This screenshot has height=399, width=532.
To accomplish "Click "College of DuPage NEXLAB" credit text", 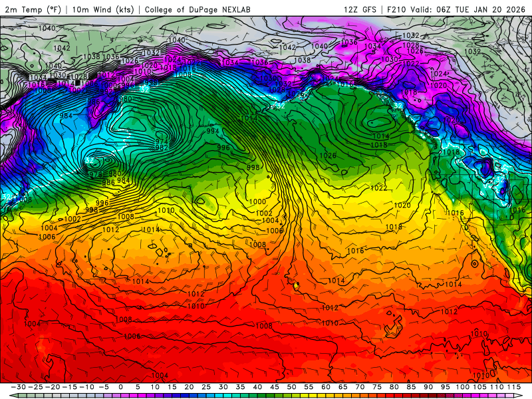I will pos(198,9).
